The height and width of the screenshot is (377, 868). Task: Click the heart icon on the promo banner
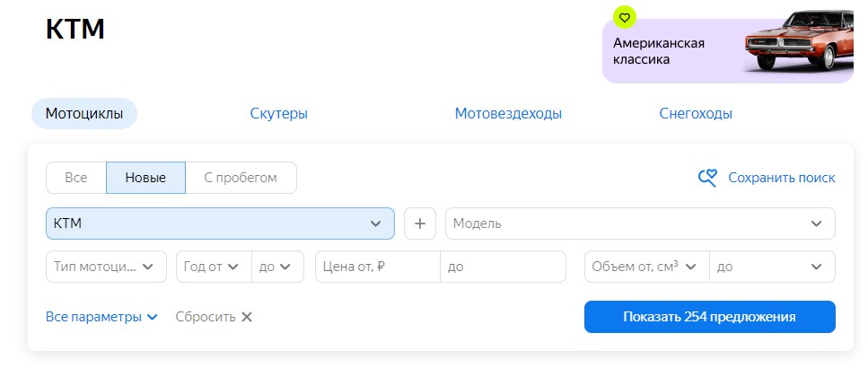(625, 18)
